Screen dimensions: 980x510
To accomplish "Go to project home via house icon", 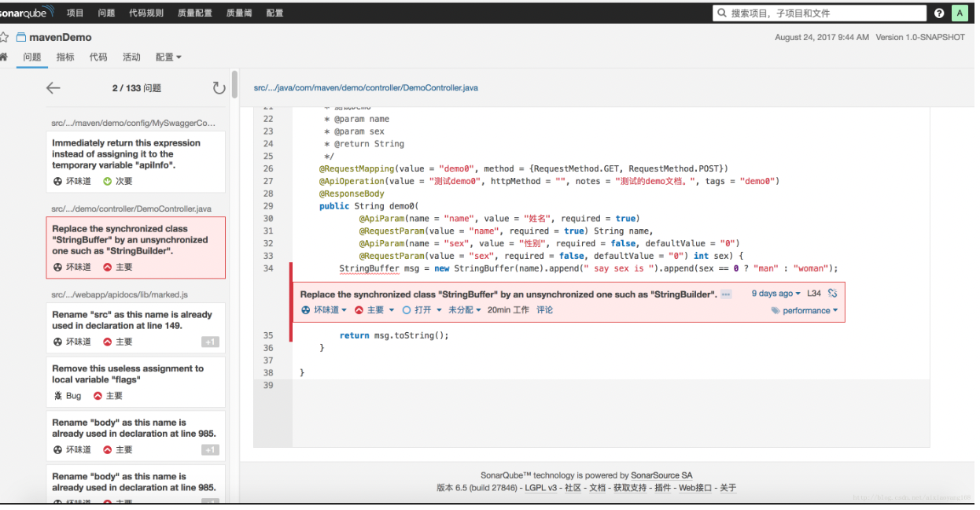I will [4, 57].
